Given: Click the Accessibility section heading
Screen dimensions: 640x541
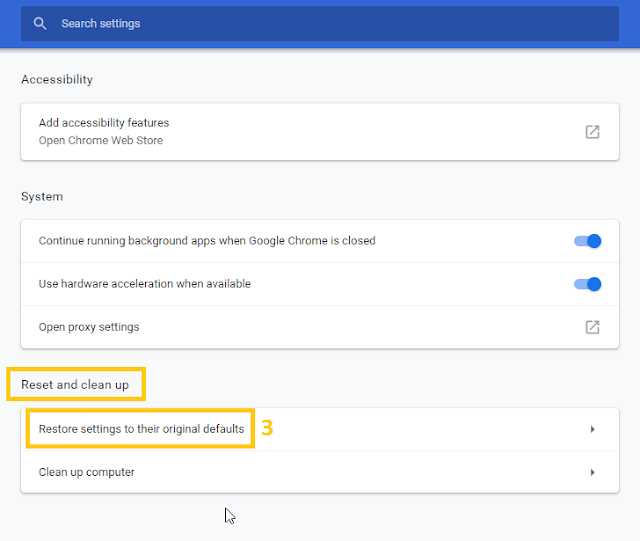Looking at the screenshot, I should point(57,80).
